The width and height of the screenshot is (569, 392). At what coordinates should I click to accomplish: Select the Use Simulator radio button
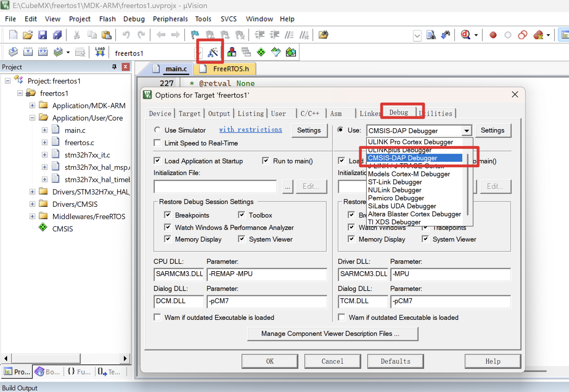click(x=157, y=130)
